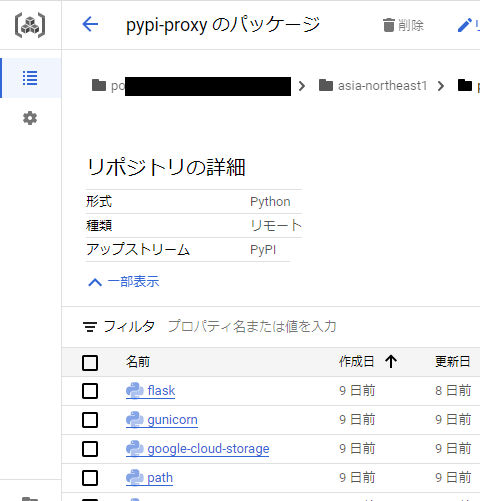Click the blue pencil edit icon
The image size is (480, 501).
465,25
